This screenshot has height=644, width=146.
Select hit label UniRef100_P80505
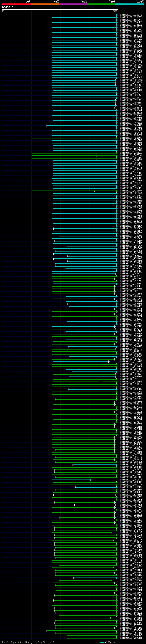pos(131,279)
